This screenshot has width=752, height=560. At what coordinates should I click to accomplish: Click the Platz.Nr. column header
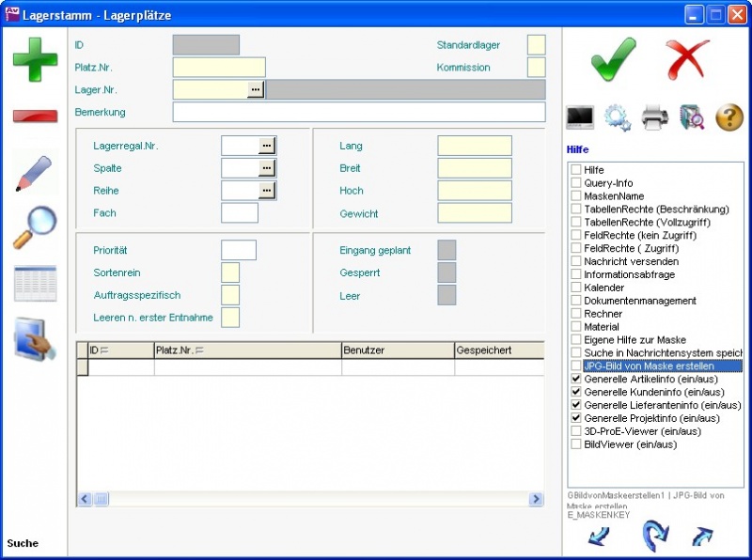point(247,350)
